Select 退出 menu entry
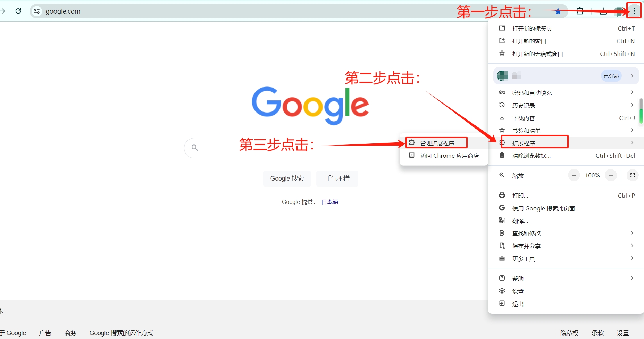This screenshot has width=644, height=339. click(566, 304)
